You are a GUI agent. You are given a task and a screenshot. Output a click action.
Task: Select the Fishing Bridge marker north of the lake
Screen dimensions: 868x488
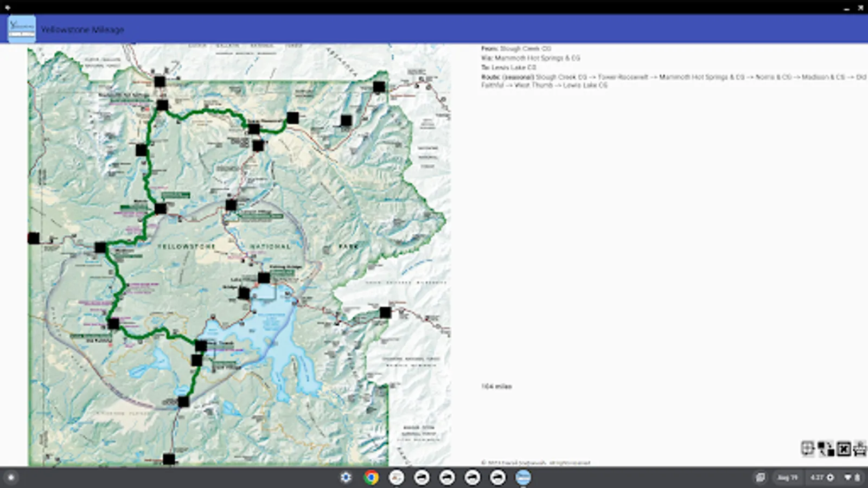point(264,278)
